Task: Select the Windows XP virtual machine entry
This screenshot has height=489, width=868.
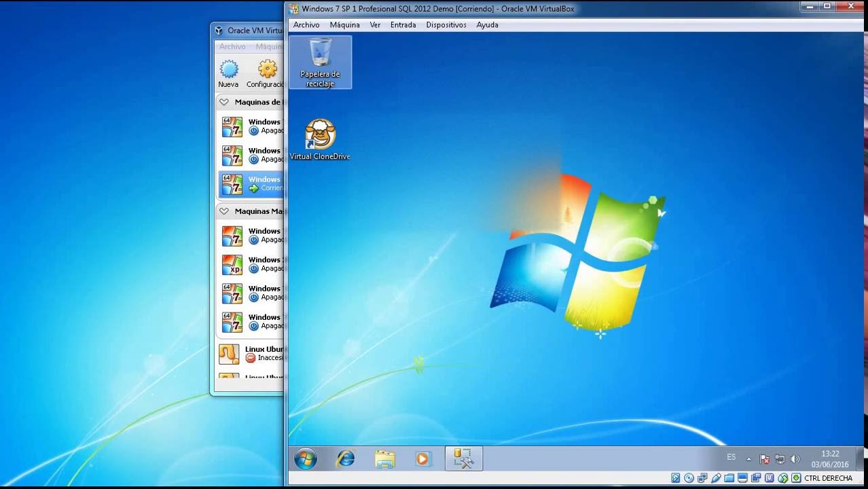Action: click(251, 264)
